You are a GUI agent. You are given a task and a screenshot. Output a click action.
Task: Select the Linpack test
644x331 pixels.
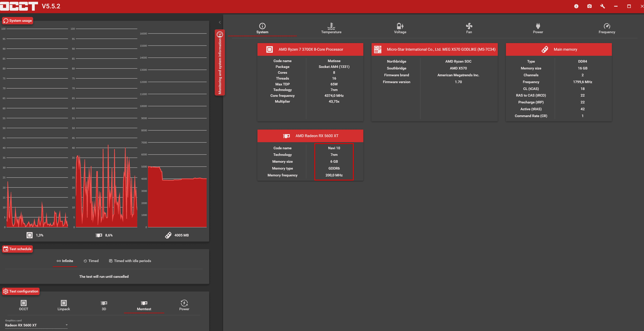click(64, 305)
